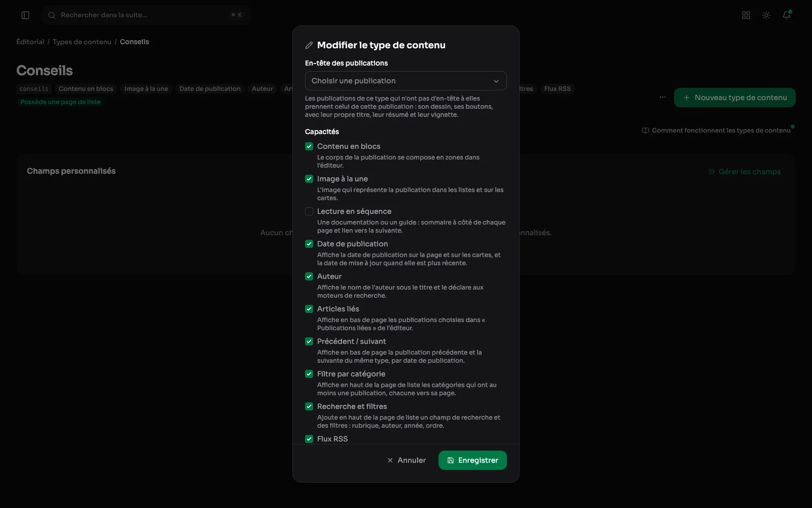Click the Image à la une tag

tap(146, 89)
